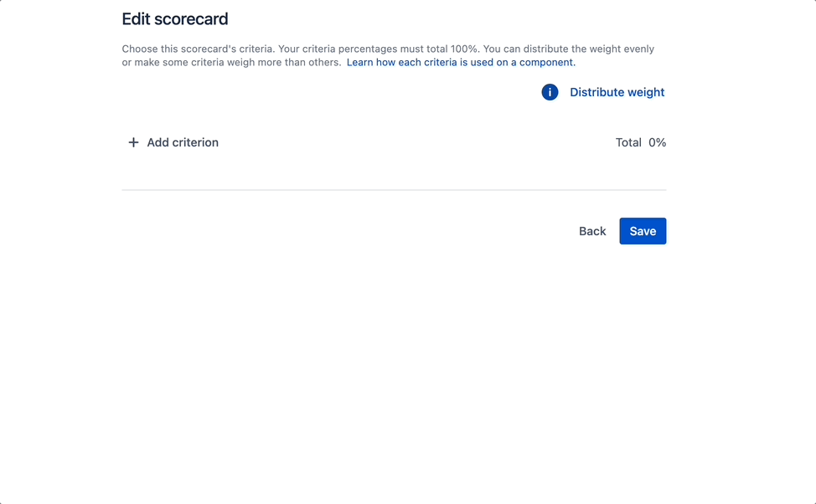Click the 0% total value
The width and height of the screenshot is (816, 504).
coord(658,142)
